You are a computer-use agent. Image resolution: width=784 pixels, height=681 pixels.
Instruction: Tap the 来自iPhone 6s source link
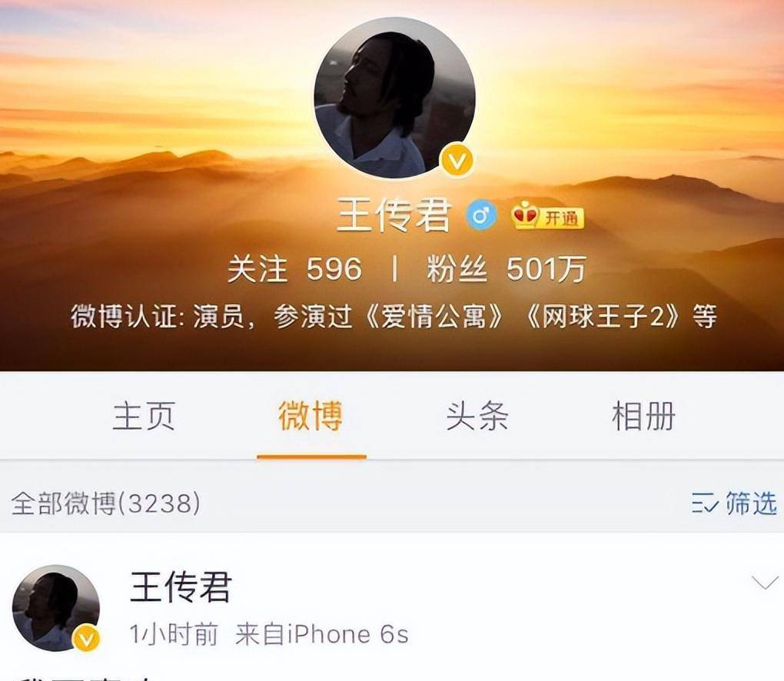click(x=321, y=635)
